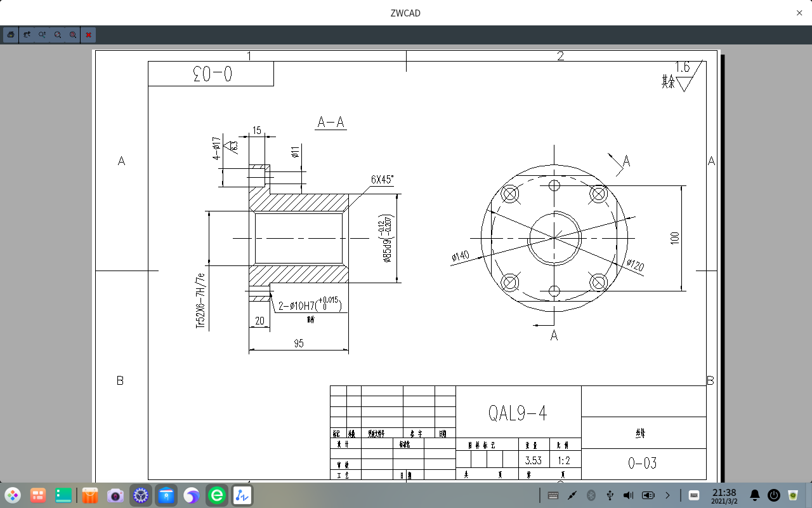Click the 4-ø17 hole dimension
Image resolution: width=812 pixels, height=508 pixels.
[x=216, y=148]
